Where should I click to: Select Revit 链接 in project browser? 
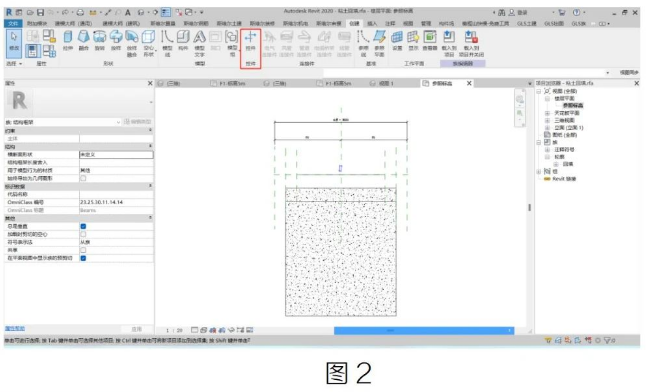[564, 179]
